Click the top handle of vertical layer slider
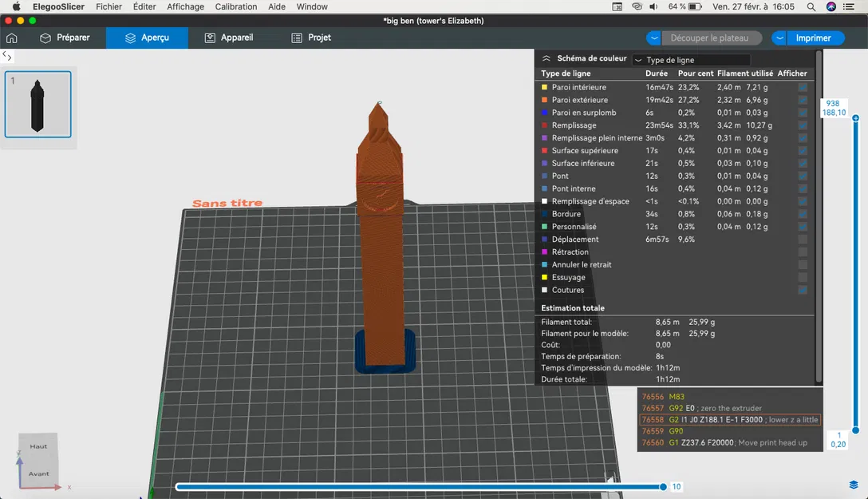868x499 pixels. (856, 118)
